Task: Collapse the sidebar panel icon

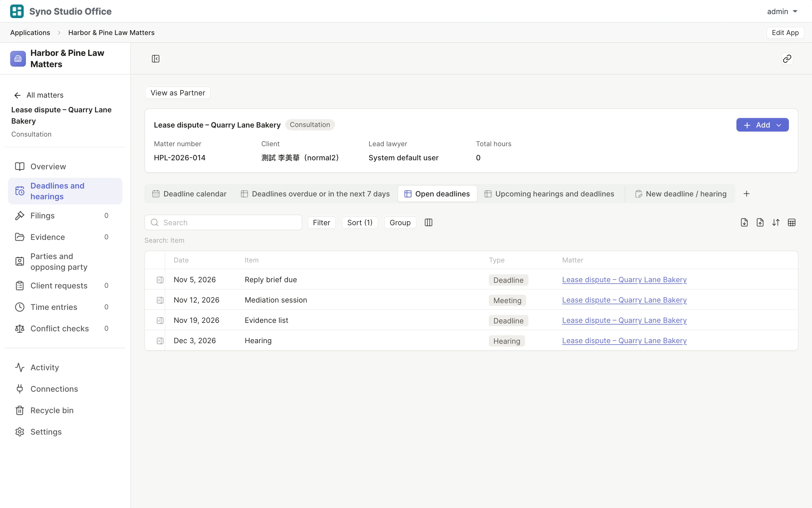Action: 155,59
